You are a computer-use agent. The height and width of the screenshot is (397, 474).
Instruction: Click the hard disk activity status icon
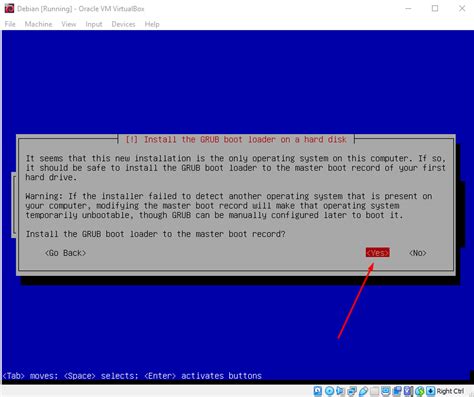(318, 391)
